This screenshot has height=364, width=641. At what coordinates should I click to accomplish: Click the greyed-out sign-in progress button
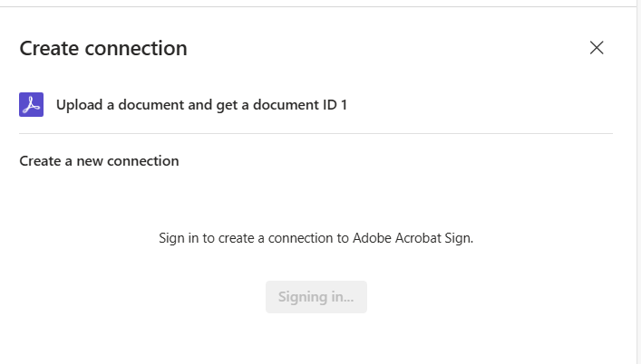click(x=316, y=297)
